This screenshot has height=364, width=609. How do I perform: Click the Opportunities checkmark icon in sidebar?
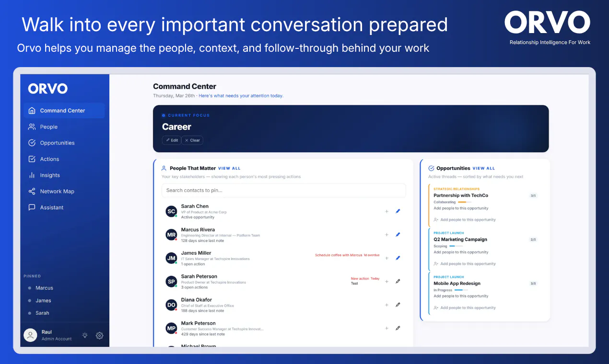[32, 143]
